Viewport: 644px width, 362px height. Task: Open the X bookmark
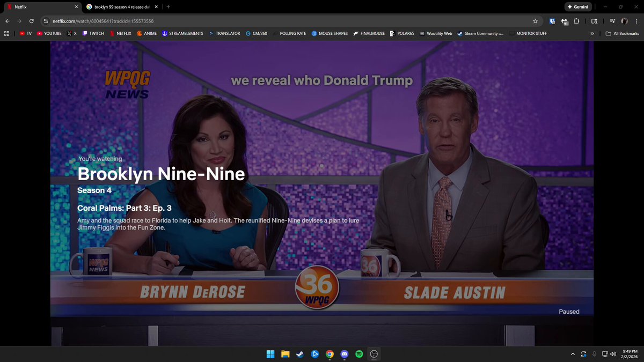(x=72, y=33)
